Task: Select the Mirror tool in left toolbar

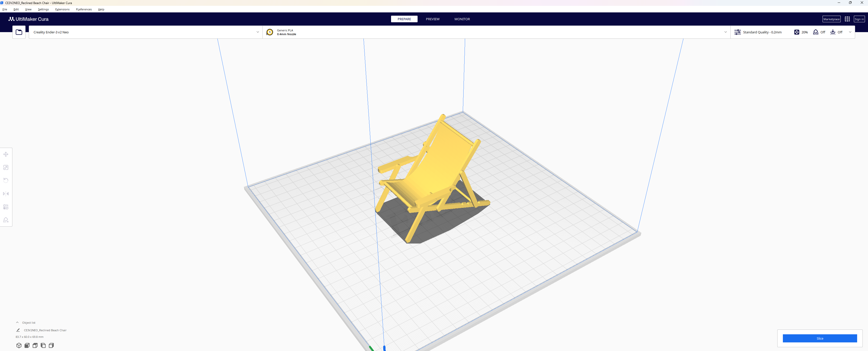Action: 6,194
